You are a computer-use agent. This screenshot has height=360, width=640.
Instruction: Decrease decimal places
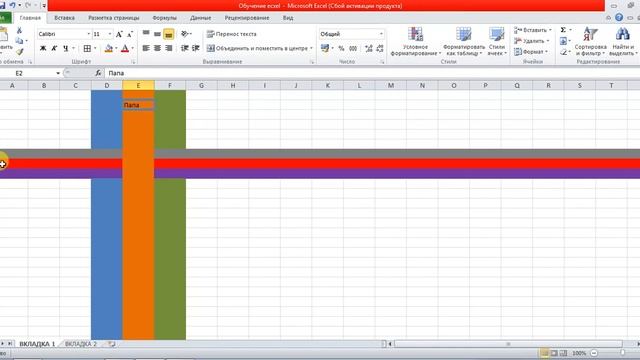380,48
